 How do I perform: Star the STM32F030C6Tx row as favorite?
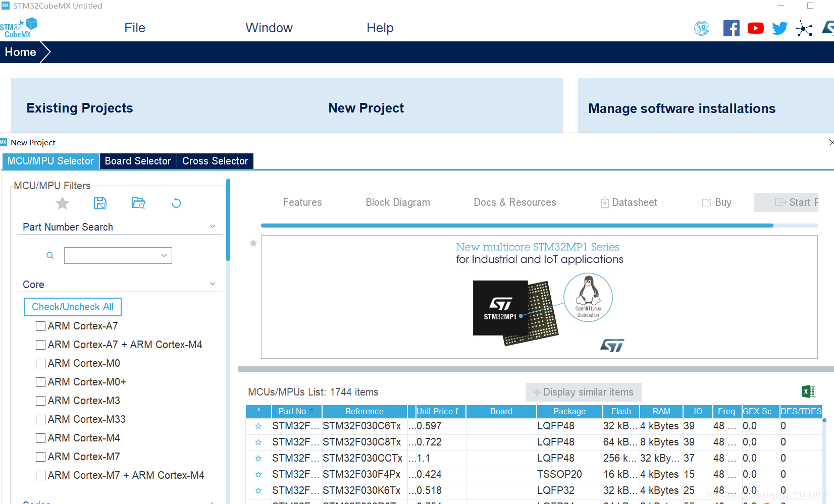[258, 426]
